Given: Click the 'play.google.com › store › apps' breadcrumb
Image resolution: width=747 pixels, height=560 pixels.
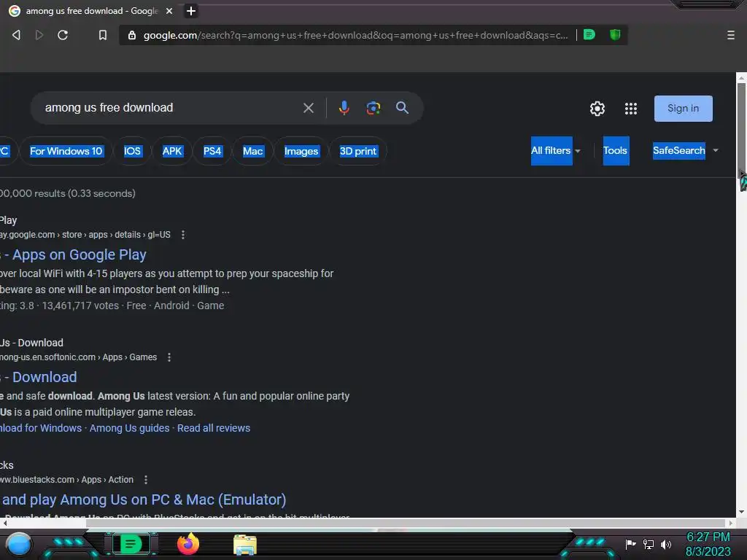Looking at the screenshot, I should point(85,235).
